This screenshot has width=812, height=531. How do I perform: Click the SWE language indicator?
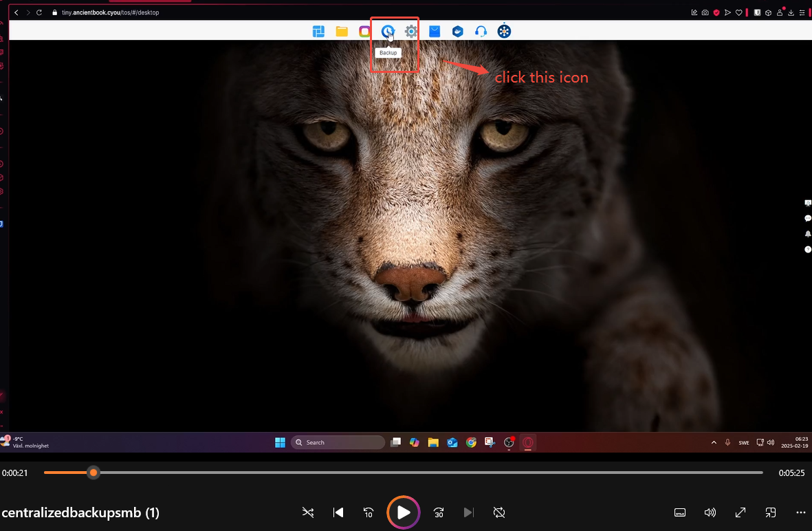click(x=744, y=443)
